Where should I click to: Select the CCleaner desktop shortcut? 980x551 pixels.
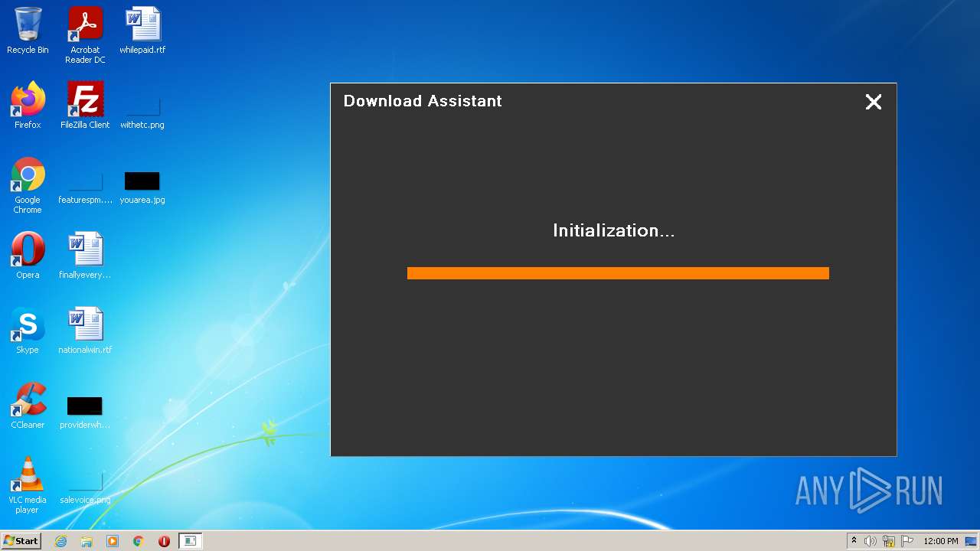(x=28, y=406)
